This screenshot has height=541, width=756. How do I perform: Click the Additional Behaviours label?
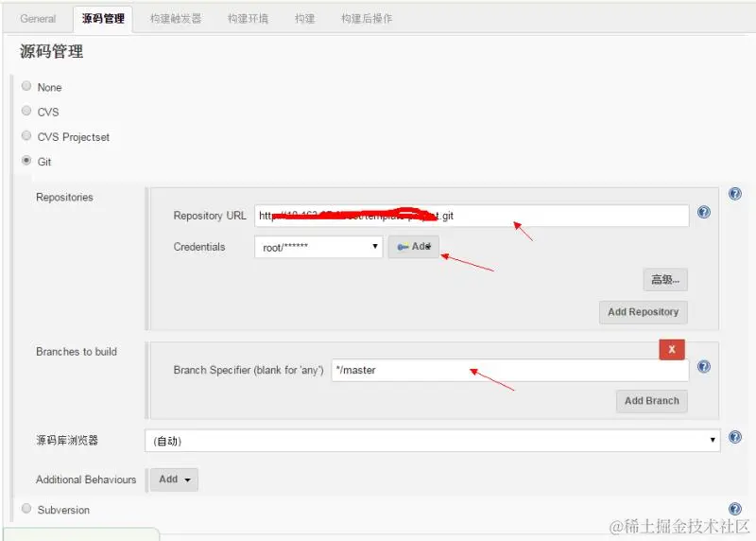click(86, 480)
